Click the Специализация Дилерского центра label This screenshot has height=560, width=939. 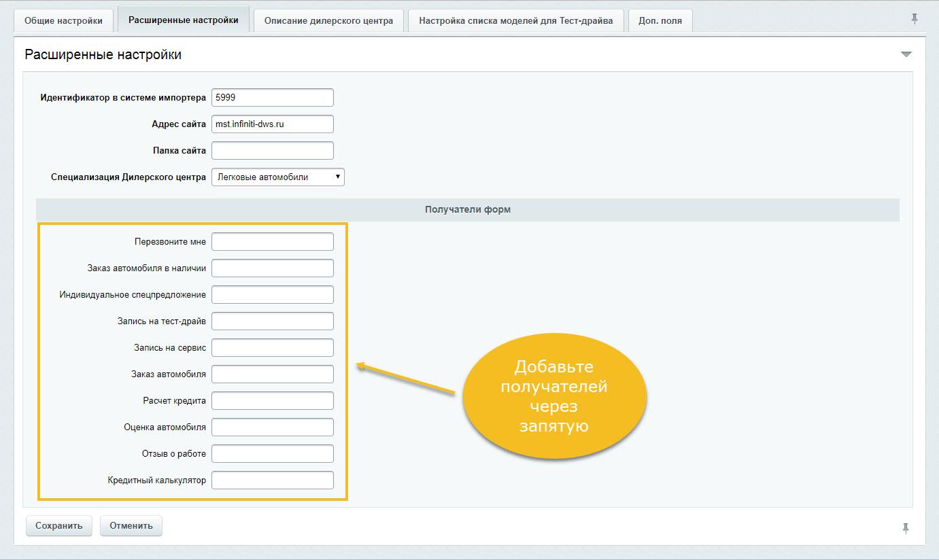pyautogui.click(x=129, y=177)
